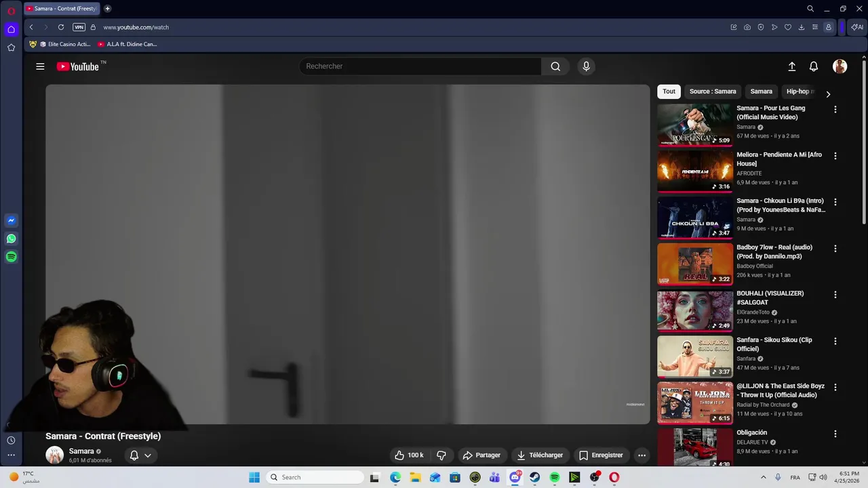Click the address bar URL
The height and width of the screenshot is (488, 868).
tap(136, 27)
